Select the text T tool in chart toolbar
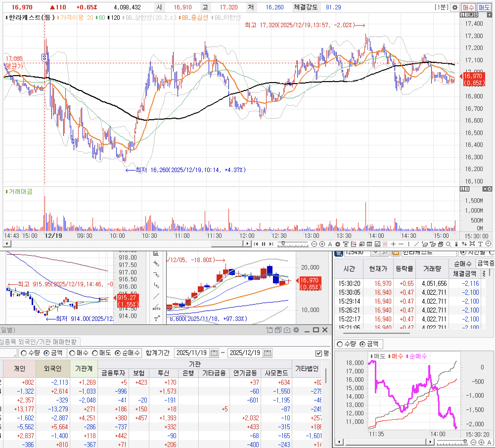This screenshot has width=495, height=448. (480, 244)
